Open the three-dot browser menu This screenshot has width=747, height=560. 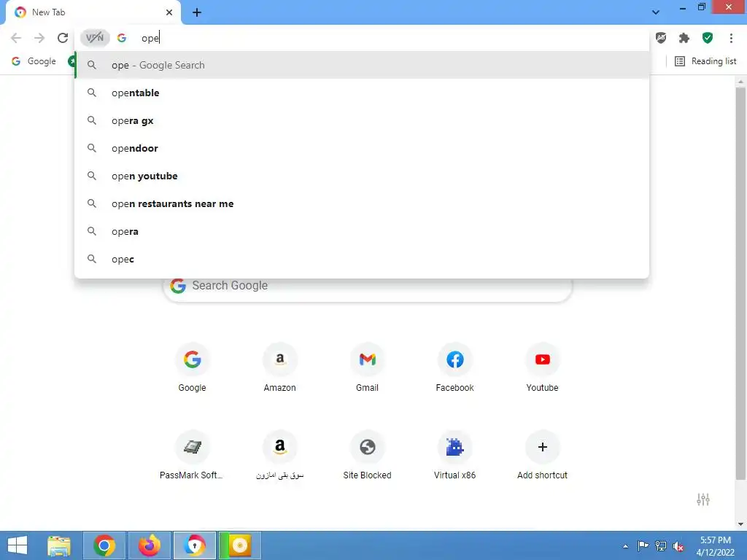(731, 38)
